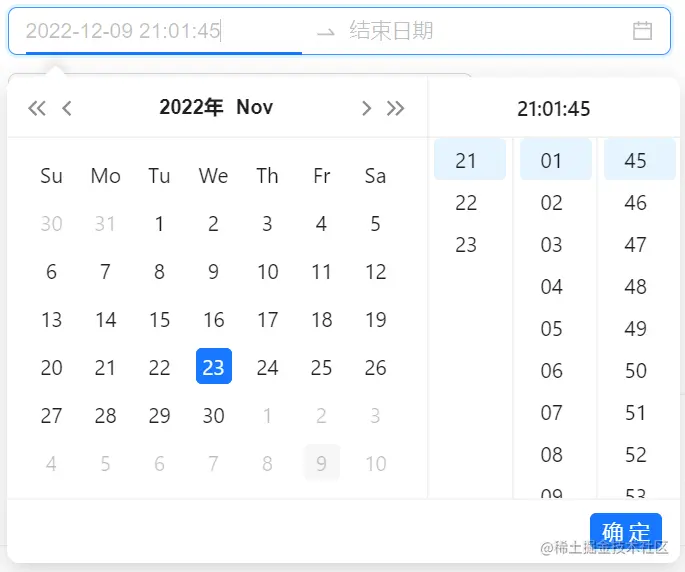The height and width of the screenshot is (572, 685).
Task: Click the disabled December 9 cell
Action: [322, 463]
